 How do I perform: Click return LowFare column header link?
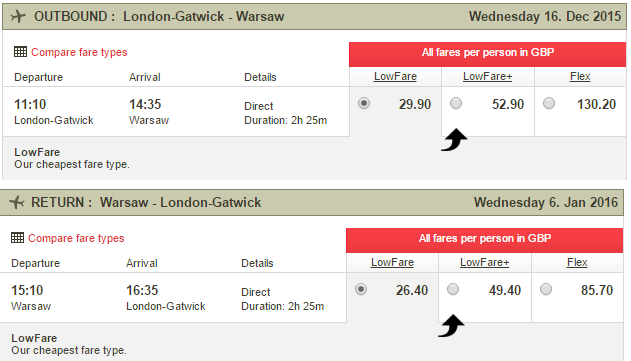coord(392,262)
